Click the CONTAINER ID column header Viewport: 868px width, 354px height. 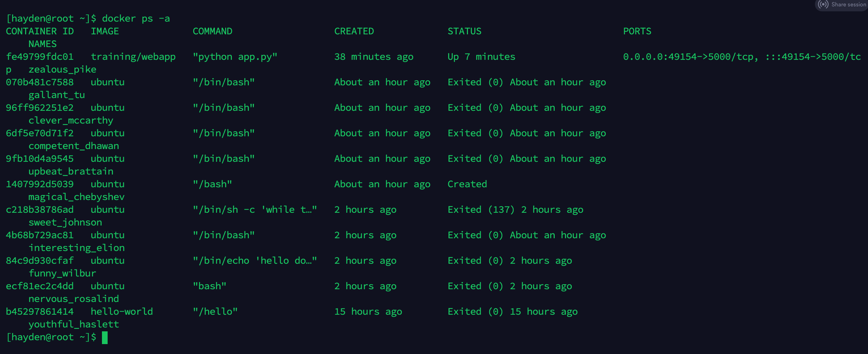point(40,32)
